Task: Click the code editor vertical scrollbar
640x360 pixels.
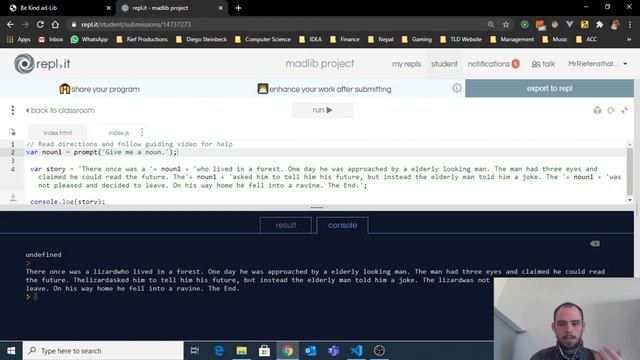Action: [630, 172]
